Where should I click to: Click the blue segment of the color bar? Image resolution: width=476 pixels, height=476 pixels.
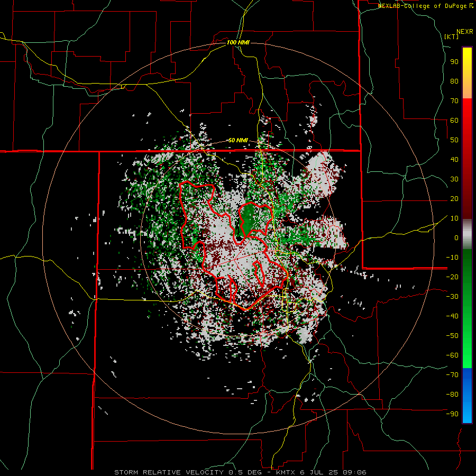pos(467,396)
